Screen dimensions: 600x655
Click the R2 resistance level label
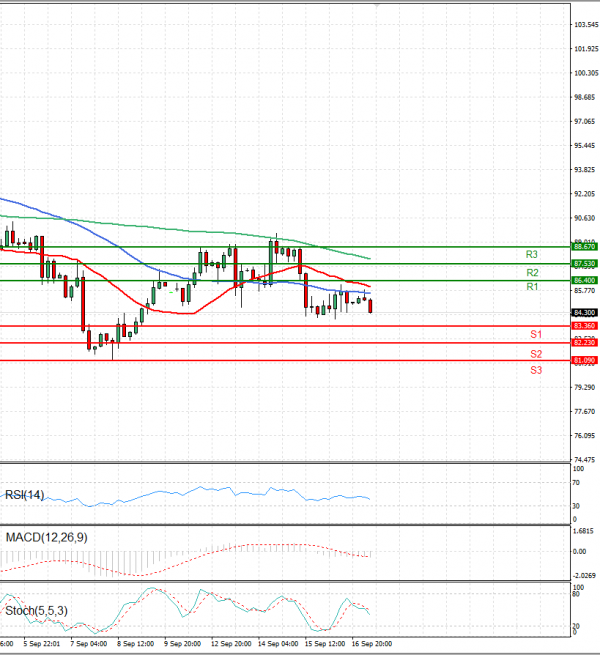[534, 273]
